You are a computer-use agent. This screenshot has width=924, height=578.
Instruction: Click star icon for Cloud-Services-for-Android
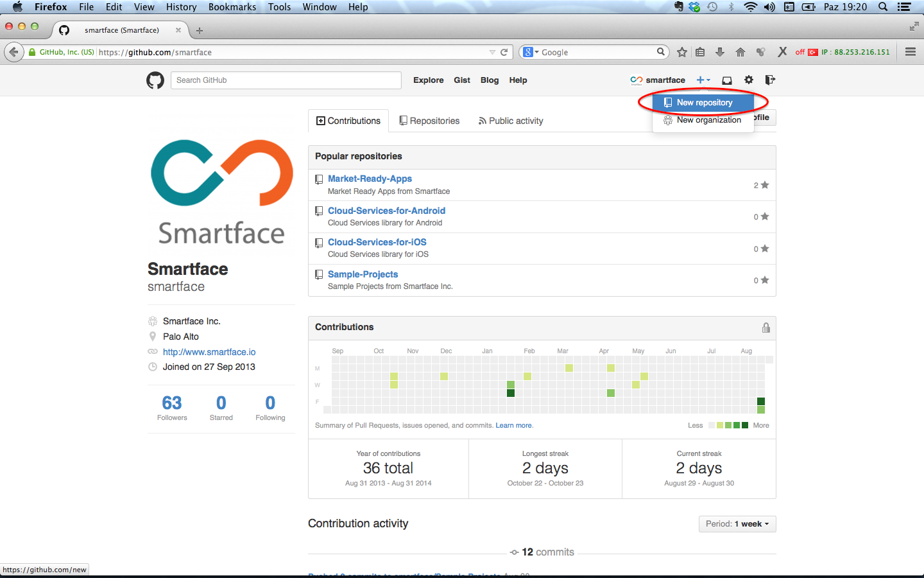[x=765, y=216]
